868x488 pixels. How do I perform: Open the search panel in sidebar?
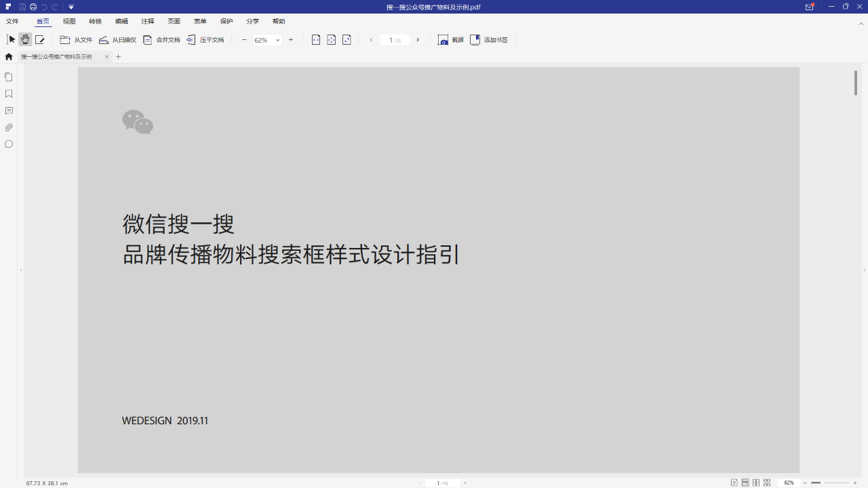(x=9, y=144)
